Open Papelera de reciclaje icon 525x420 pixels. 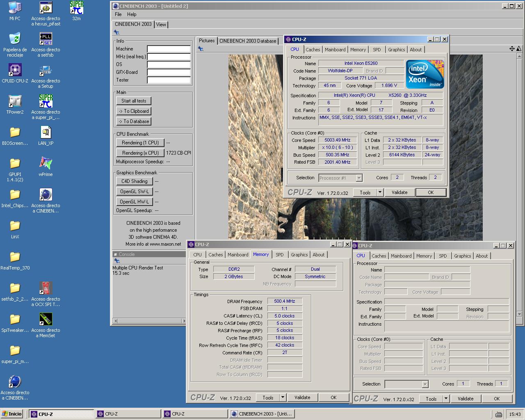click(x=15, y=39)
